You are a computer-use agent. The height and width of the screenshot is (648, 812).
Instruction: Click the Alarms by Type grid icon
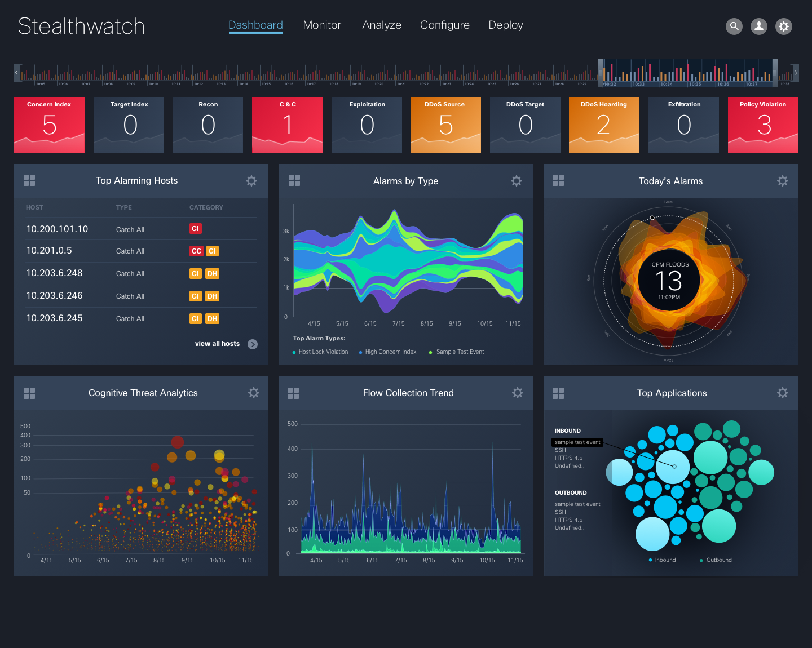[x=294, y=180]
